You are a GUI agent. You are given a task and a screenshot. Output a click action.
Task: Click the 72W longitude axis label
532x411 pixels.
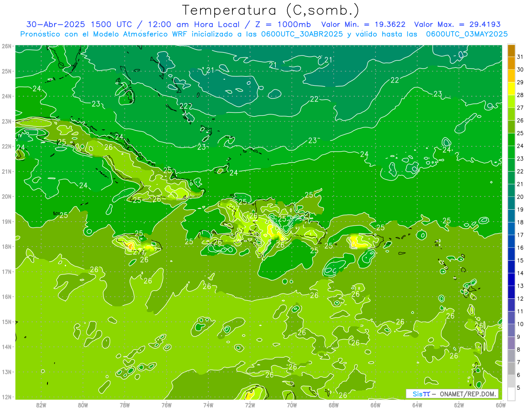pyautogui.click(x=250, y=404)
